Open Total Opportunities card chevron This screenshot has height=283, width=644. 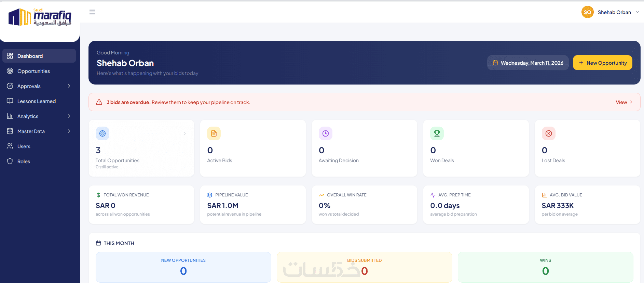[x=185, y=133]
